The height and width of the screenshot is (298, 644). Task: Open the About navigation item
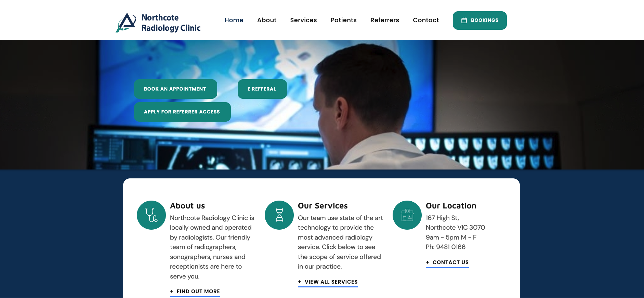coord(267,20)
